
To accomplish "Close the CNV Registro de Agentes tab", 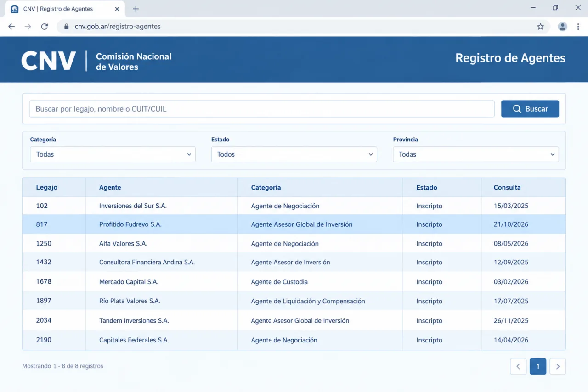I will (x=117, y=9).
